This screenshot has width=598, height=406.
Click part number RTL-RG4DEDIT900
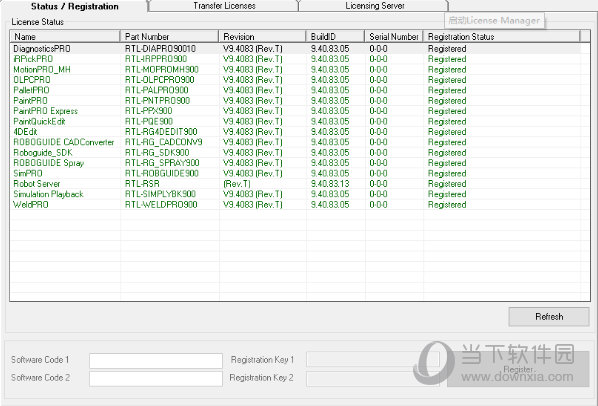pyautogui.click(x=161, y=132)
